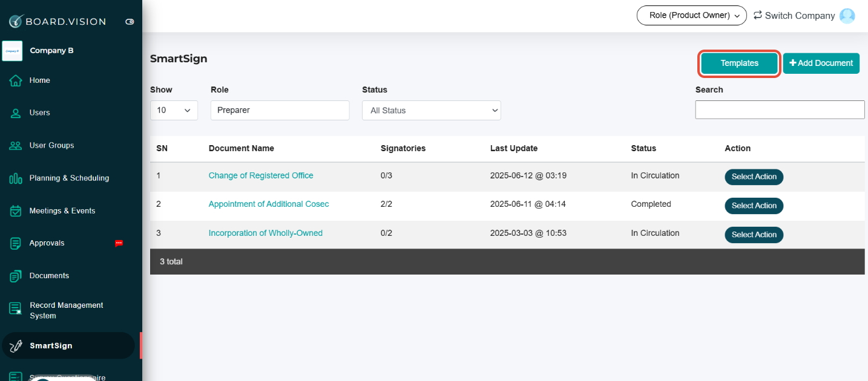Click timestamp 2025-06-12 @ 03:19

tap(528, 176)
